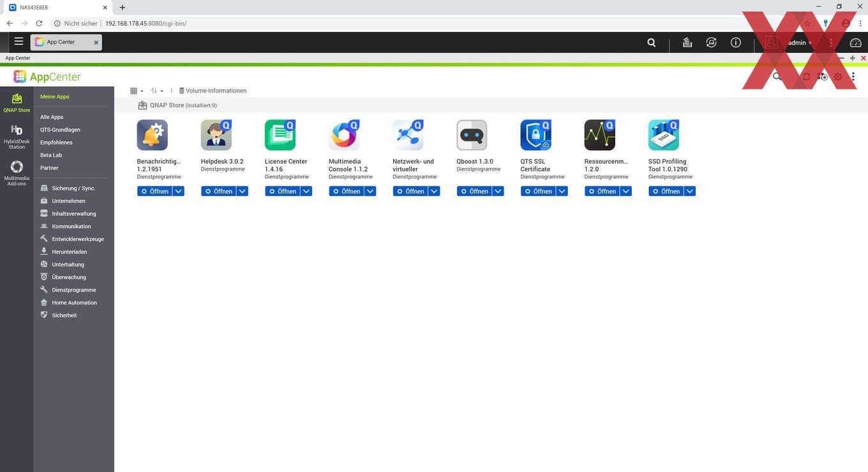Open the sort order dropdown
The height and width of the screenshot is (472, 868).
(x=157, y=91)
